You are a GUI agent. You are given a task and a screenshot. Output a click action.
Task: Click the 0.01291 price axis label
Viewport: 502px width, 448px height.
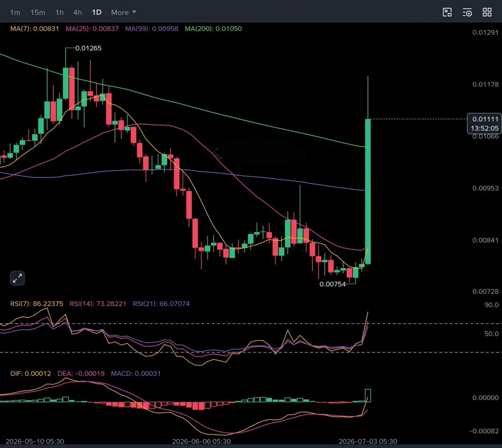click(x=485, y=33)
